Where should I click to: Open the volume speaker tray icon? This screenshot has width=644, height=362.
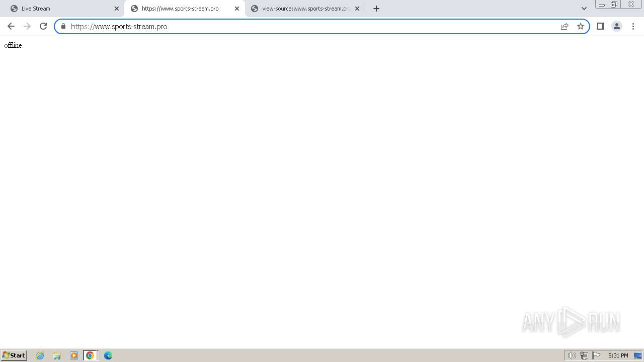tap(572, 355)
